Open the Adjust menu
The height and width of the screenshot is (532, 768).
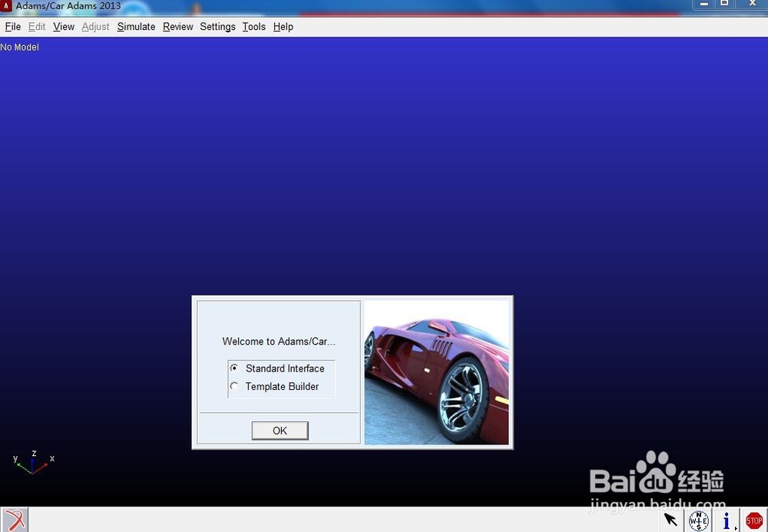[x=95, y=27]
